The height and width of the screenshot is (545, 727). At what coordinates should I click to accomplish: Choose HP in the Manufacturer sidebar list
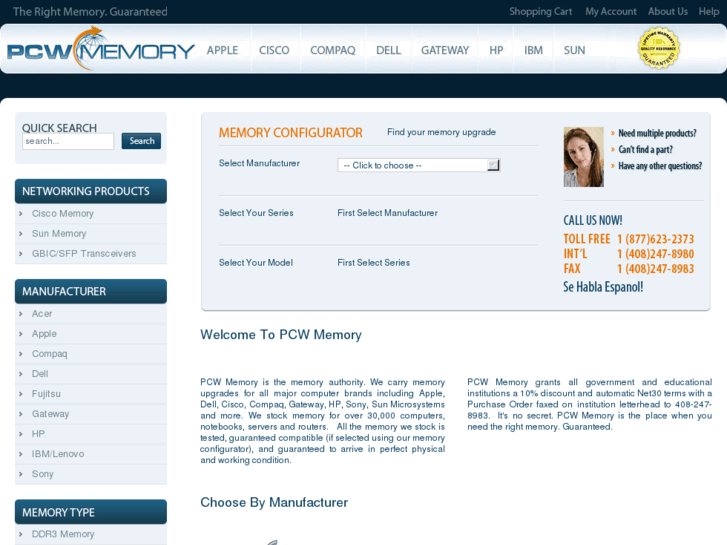point(38,434)
